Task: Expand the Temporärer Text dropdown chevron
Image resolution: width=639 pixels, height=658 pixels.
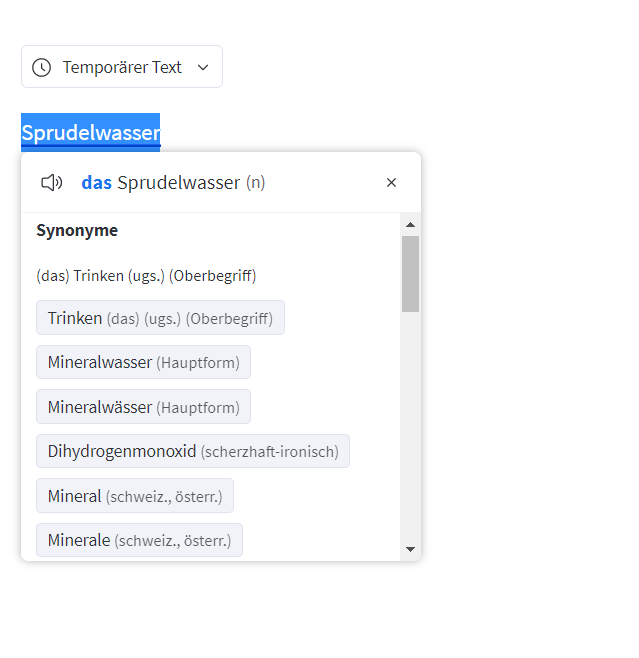Action: [203, 67]
